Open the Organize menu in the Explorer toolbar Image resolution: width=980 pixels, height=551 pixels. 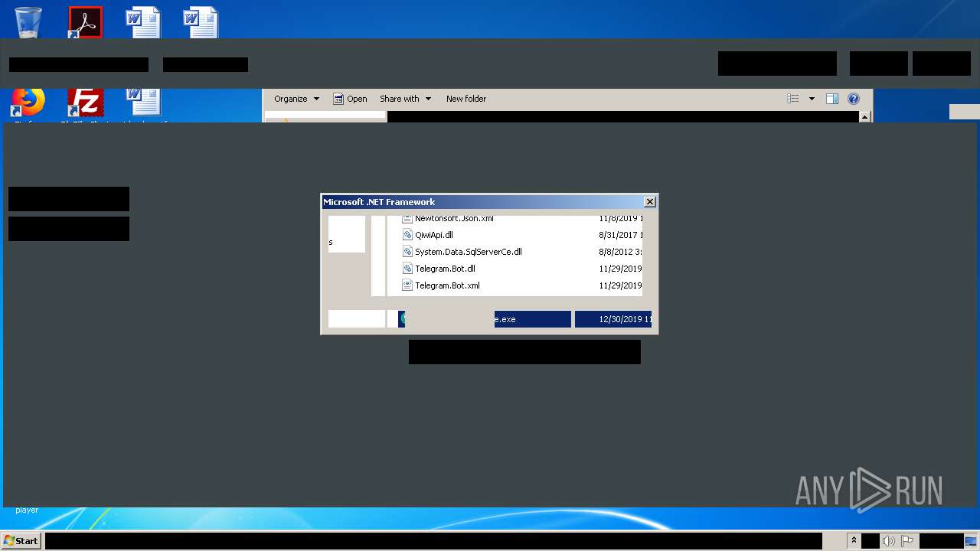tap(296, 99)
